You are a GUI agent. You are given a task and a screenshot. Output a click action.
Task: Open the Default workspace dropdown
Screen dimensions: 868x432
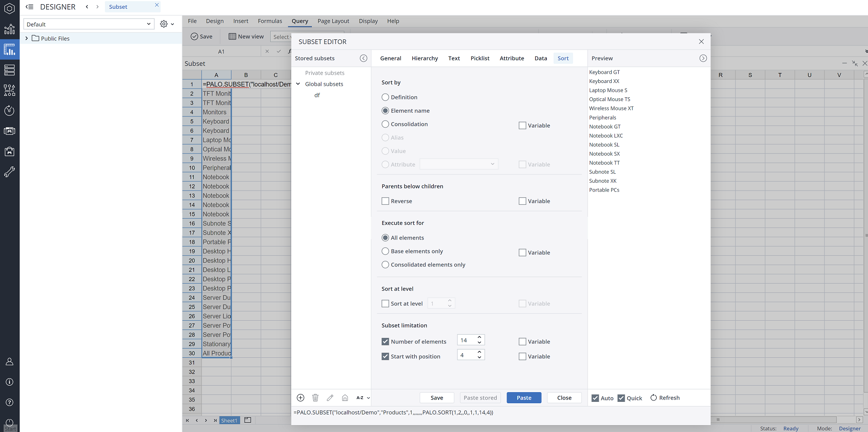148,24
